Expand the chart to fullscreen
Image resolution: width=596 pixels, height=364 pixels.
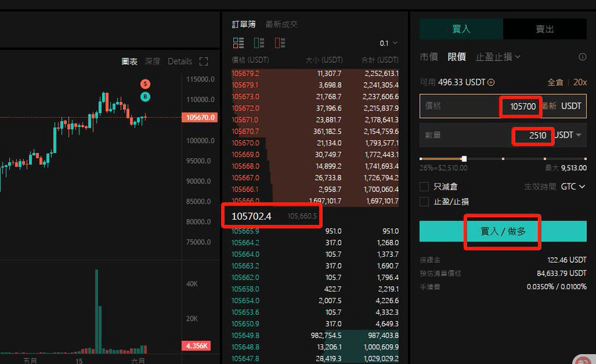click(203, 62)
